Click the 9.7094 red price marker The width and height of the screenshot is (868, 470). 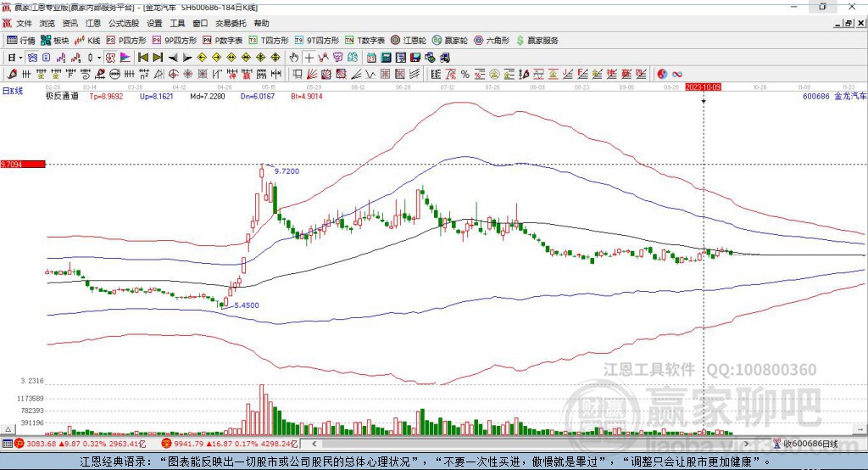[x=23, y=164]
